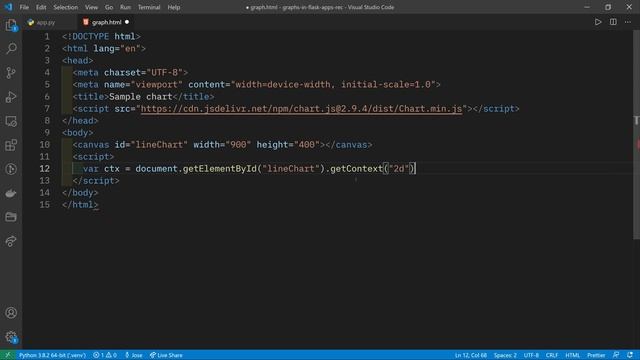Open the Edit menu

[x=41, y=7]
